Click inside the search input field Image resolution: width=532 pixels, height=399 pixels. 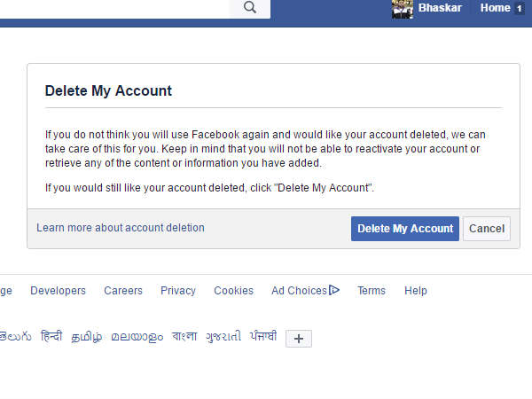(x=115, y=8)
